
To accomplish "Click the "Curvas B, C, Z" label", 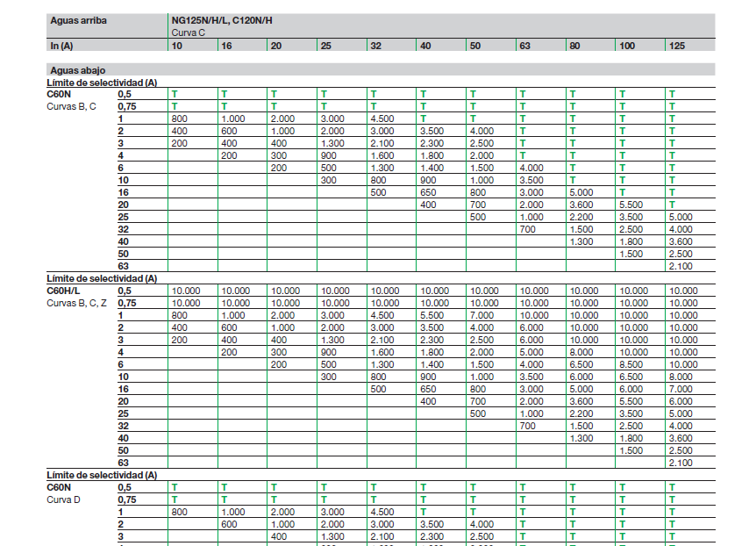I will (x=77, y=302).
